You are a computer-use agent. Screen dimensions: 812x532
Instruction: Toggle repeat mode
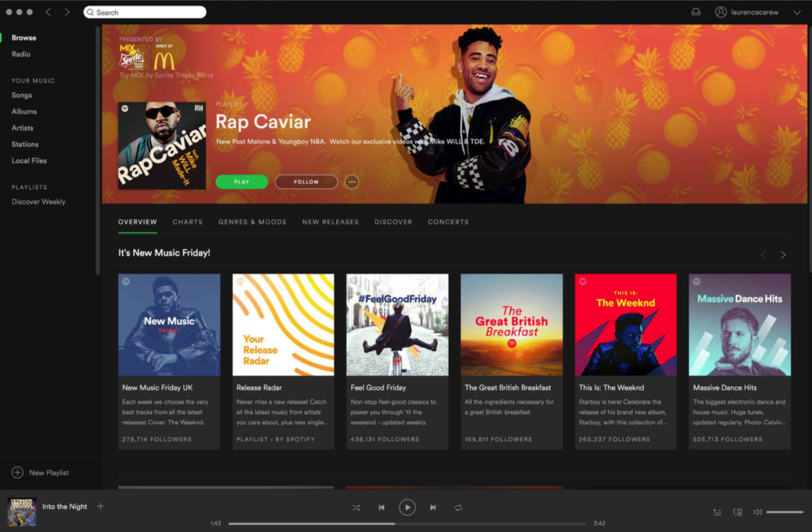[x=458, y=508]
